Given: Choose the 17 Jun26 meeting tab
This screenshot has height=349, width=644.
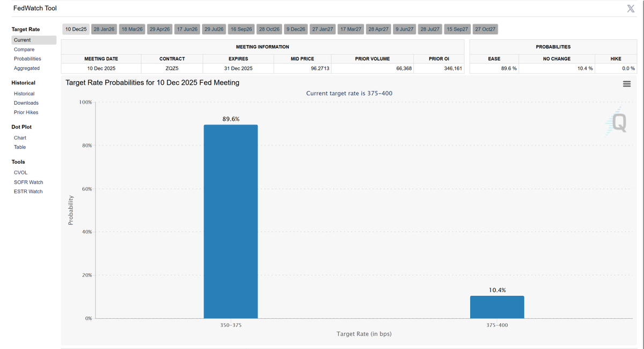Looking at the screenshot, I should [187, 29].
